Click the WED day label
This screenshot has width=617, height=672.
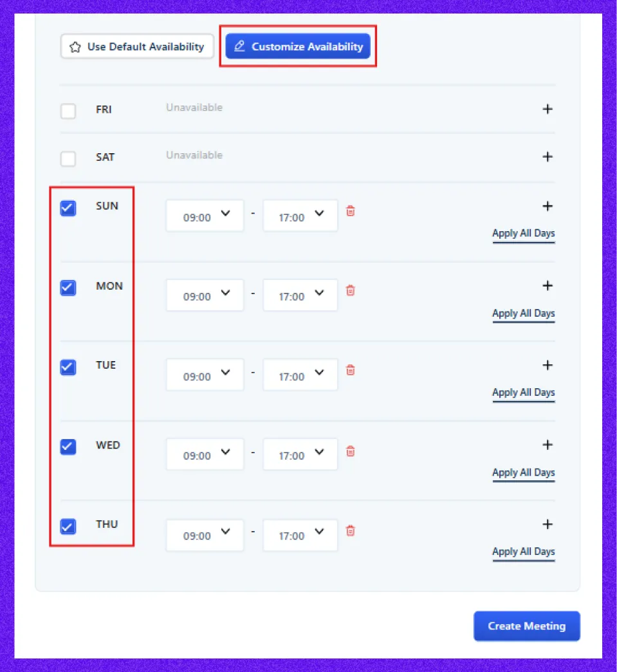click(x=107, y=445)
